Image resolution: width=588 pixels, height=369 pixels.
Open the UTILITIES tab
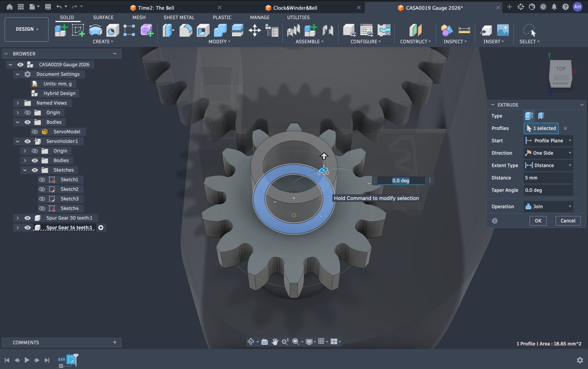[298, 17]
